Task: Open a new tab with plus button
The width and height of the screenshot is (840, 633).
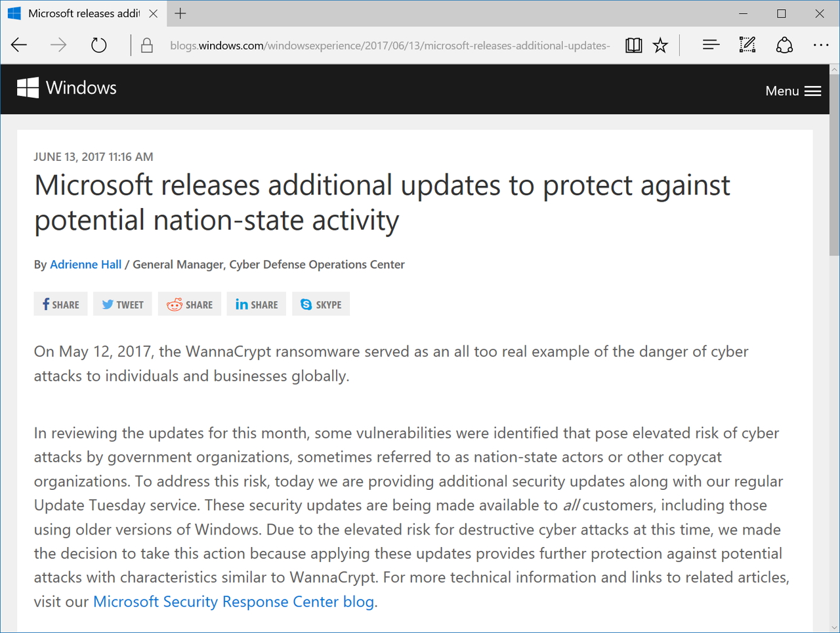Action: 180,13
